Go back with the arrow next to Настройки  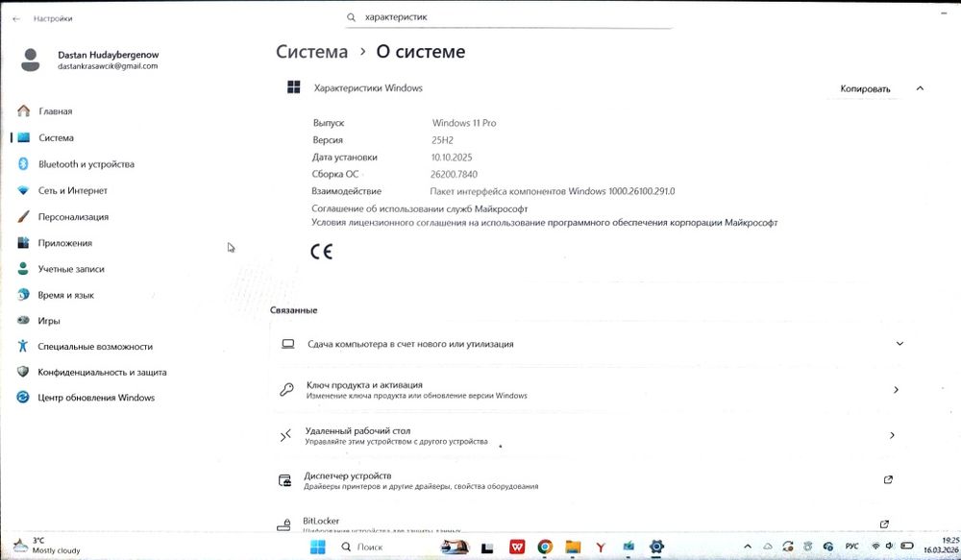(16, 19)
